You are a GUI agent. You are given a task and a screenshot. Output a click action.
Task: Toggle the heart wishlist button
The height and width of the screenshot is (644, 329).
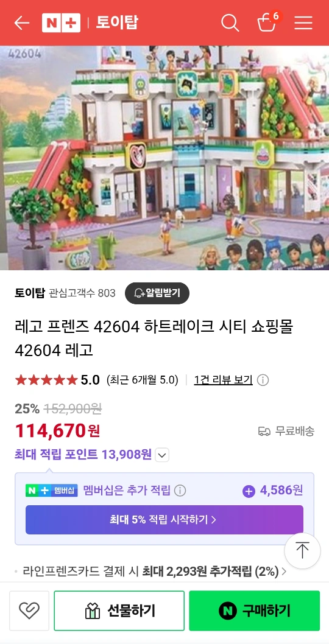pos(29,611)
